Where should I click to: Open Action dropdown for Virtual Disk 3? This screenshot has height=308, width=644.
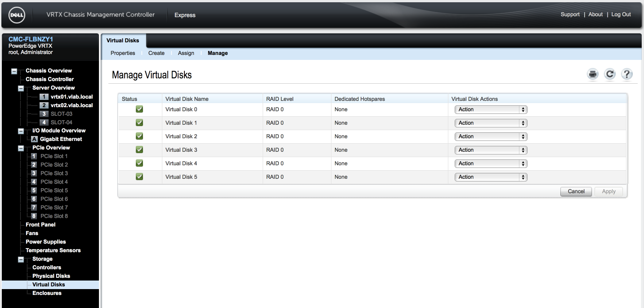pos(491,150)
